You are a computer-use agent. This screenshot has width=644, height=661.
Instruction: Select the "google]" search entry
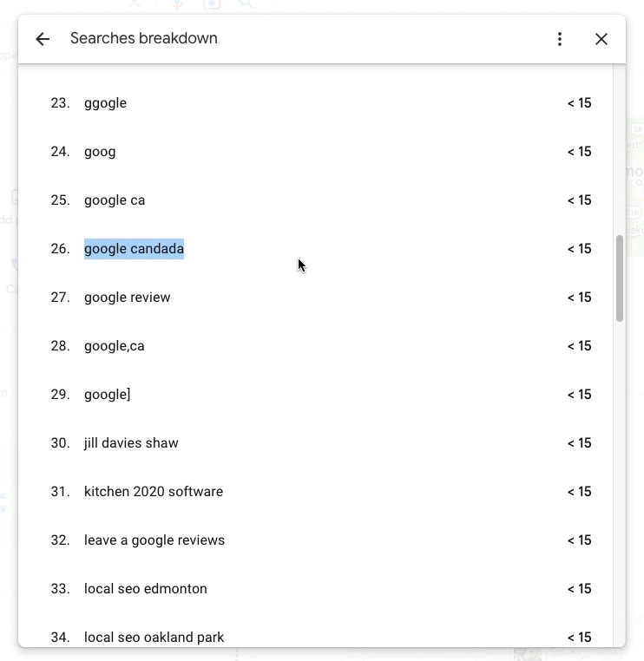[x=108, y=395]
